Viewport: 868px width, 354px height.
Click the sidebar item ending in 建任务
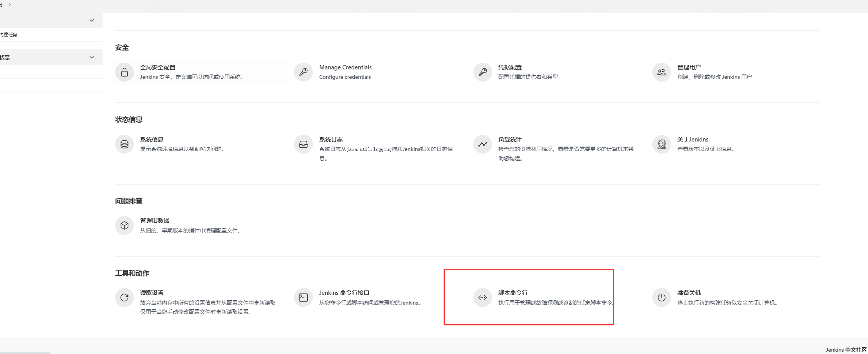pyautogui.click(x=9, y=35)
